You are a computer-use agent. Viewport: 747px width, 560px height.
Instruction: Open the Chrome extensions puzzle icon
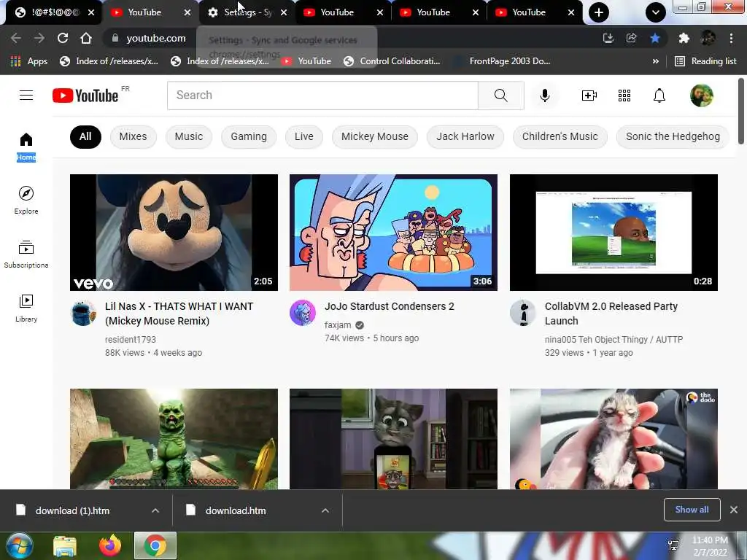pyautogui.click(x=684, y=38)
